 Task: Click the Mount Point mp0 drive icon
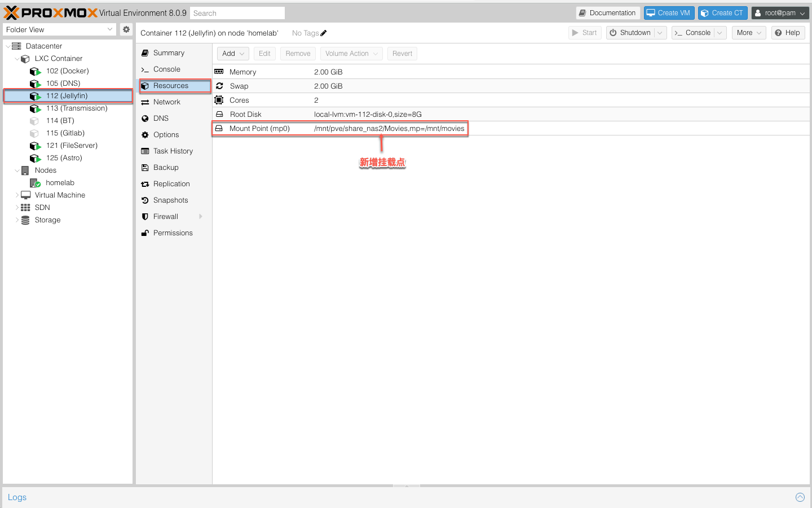(219, 128)
